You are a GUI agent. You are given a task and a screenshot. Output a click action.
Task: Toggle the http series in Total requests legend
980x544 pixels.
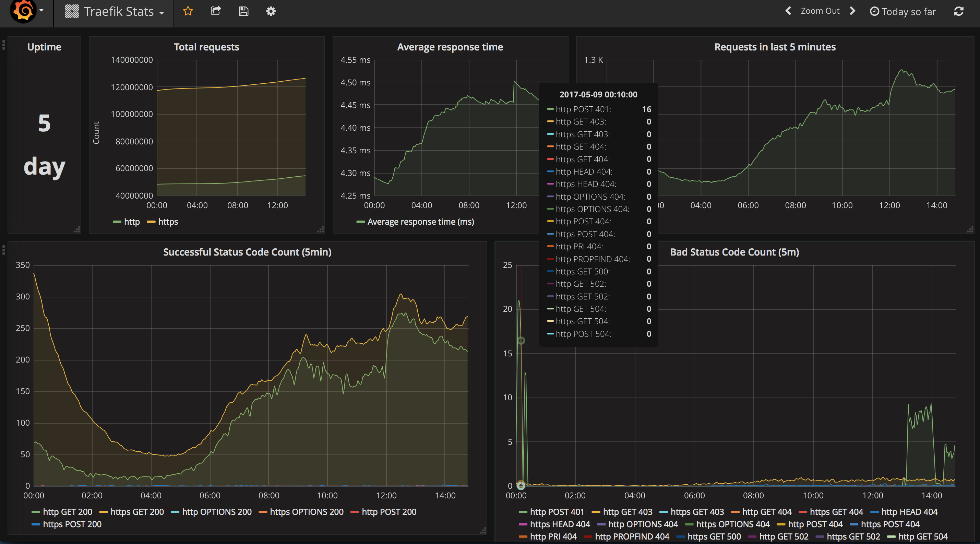132,222
